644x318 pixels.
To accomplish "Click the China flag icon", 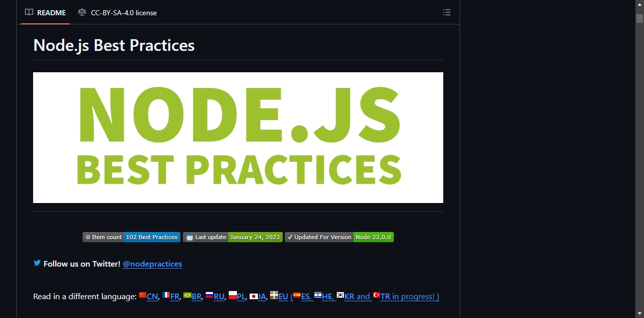I will coord(143,295).
